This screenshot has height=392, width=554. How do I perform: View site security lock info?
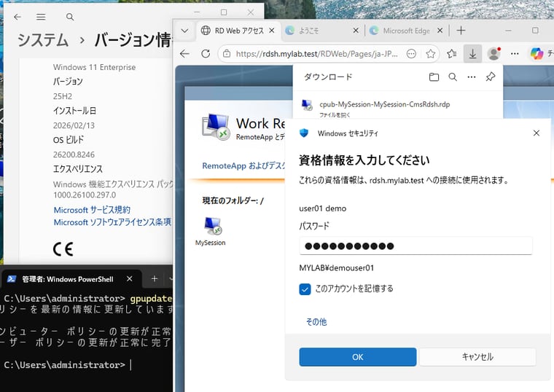pyautogui.click(x=227, y=54)
